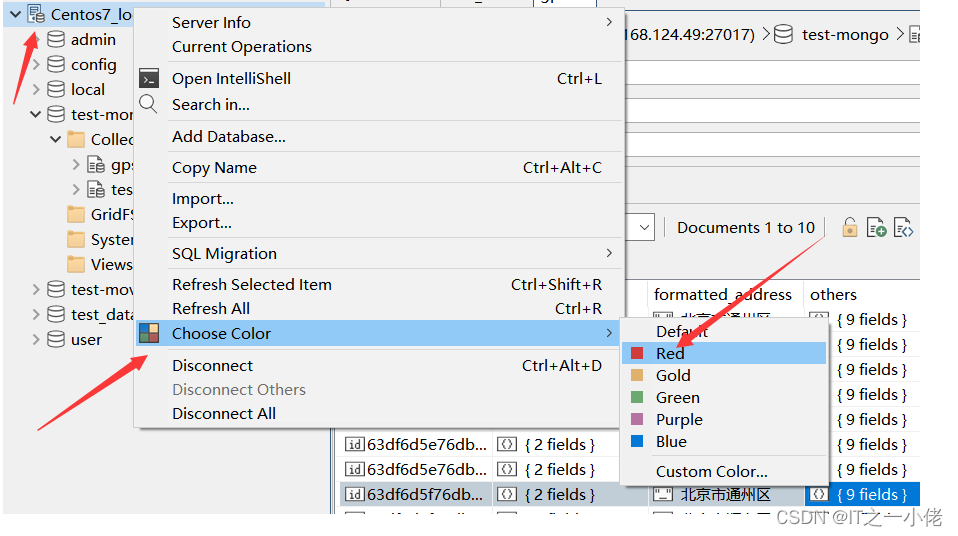Choose the Default color option
The height and width of the screenshot is (536, 958).
[724, 331]
